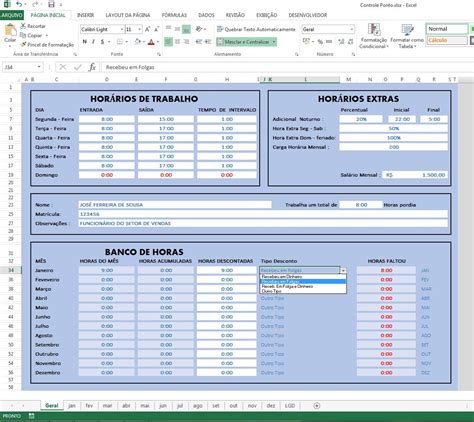Switch to FÓRMULAS ribbon tab
This screenshot has width=474, height=422.
[x=174, y=15]
